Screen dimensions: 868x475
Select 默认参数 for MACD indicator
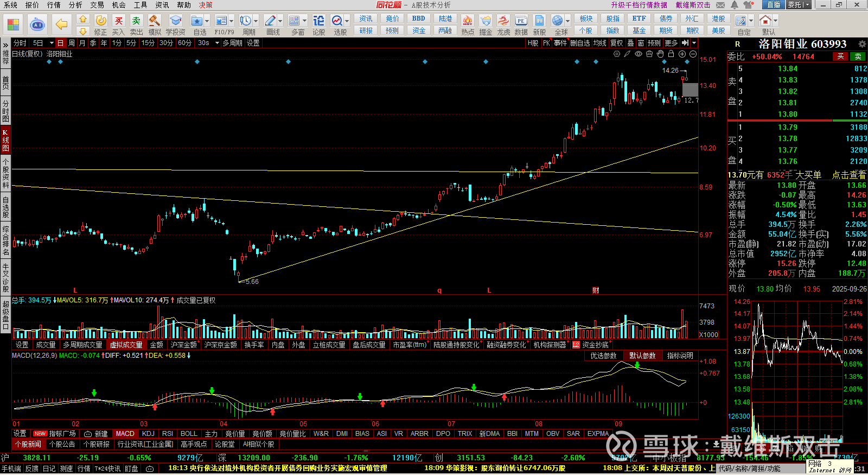coord(642,356)
